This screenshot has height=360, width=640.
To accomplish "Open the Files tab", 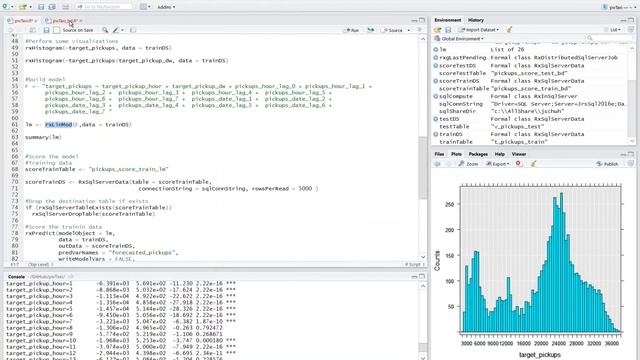I will [x=439, y=154].
